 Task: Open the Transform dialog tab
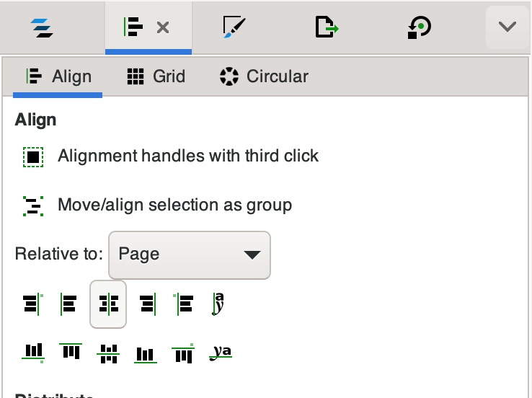pyautogui.click(x=420, y=28)
